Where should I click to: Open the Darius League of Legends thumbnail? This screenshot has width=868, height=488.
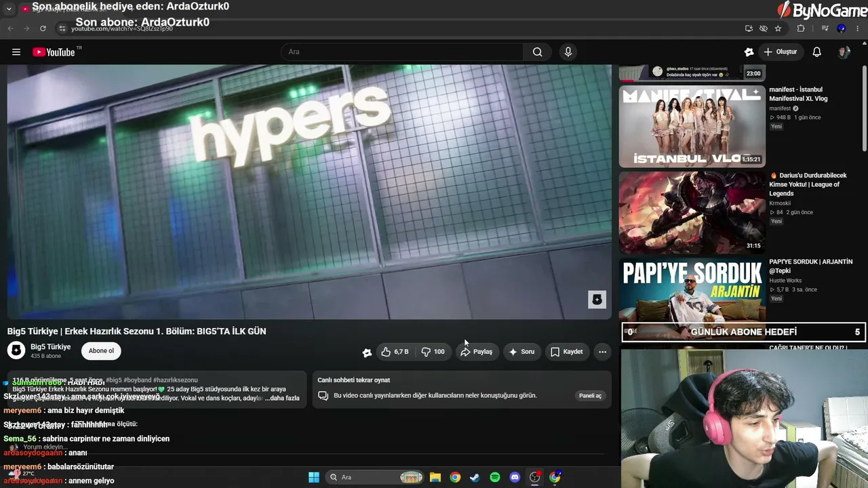692,212
